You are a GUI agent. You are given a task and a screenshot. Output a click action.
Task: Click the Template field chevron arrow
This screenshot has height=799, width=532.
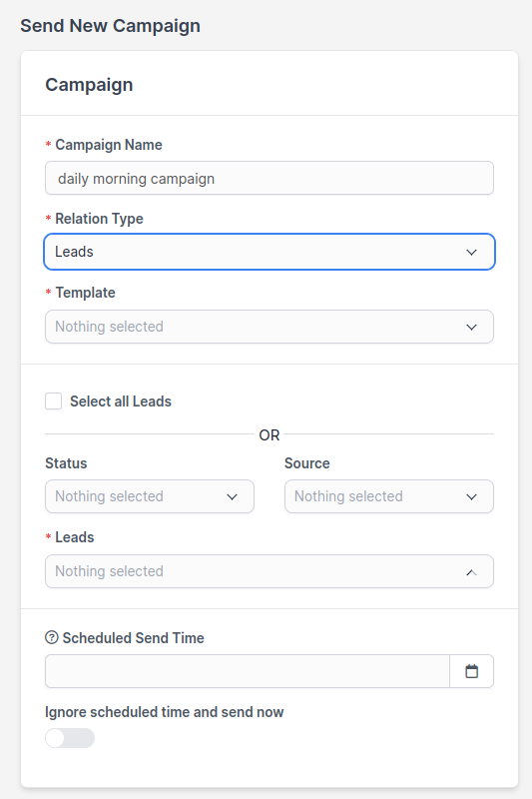click(x=471, y=328)
